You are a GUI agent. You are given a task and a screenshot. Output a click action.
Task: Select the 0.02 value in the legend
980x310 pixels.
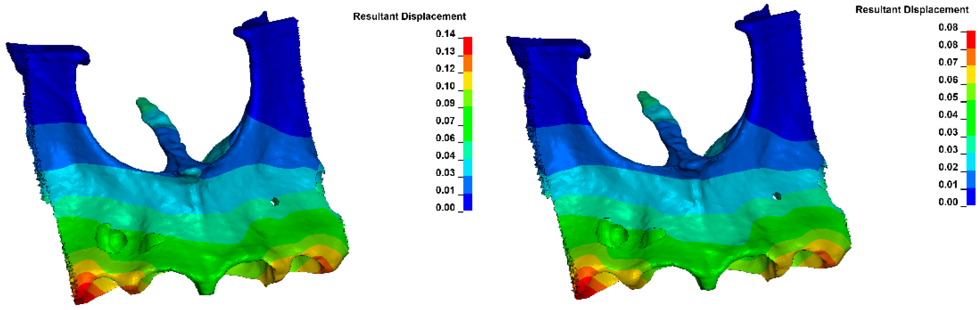pos(948,167)
